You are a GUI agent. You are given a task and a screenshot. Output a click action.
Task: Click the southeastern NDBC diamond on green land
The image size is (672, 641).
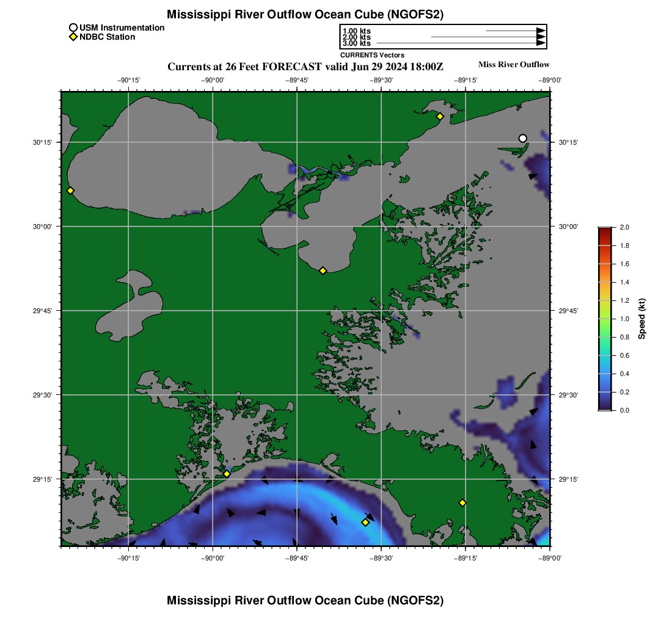pos(462,502)
